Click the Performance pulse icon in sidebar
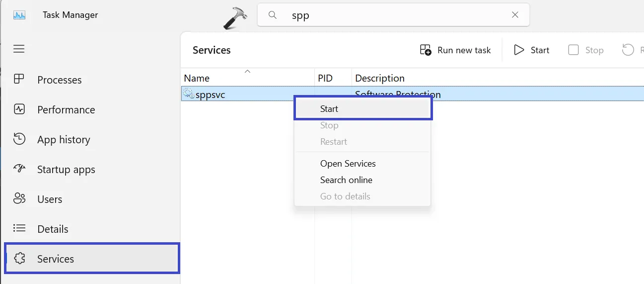This screenshot has width=644, height=284. click(19, 109)
